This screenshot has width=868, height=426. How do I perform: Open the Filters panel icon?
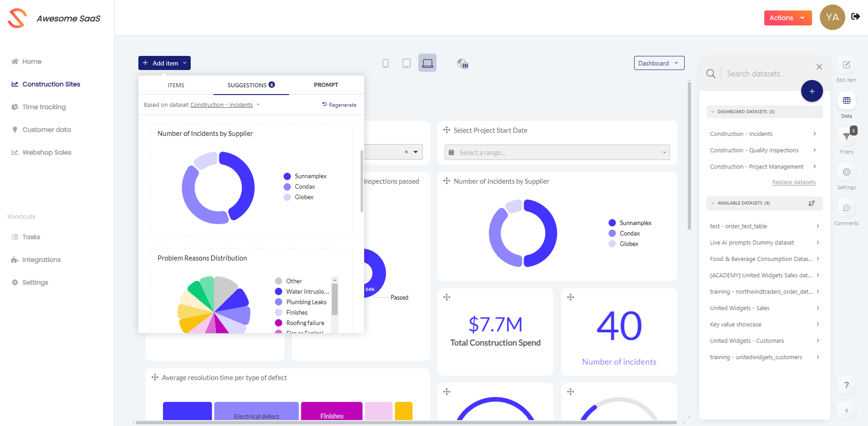[846, 136]
